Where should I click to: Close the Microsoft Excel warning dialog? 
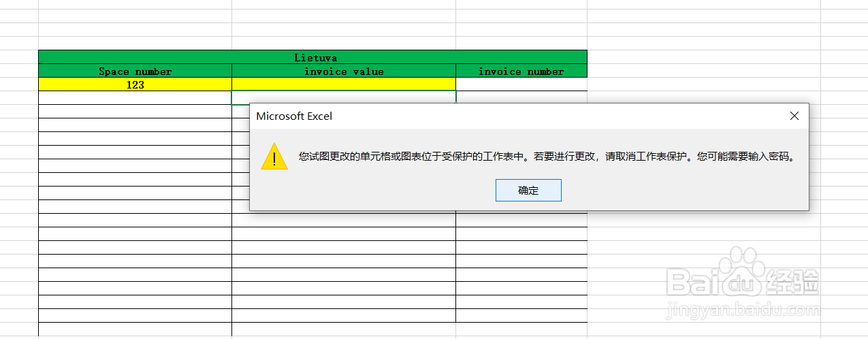pos(794,116)
